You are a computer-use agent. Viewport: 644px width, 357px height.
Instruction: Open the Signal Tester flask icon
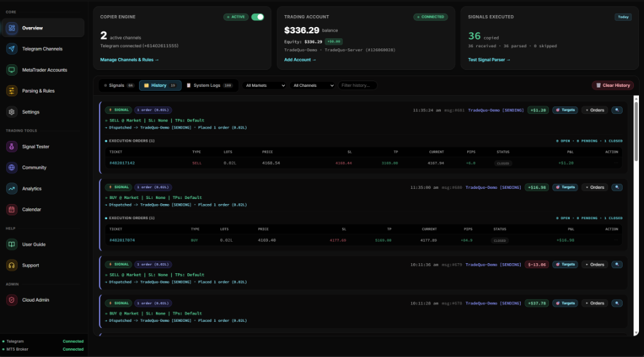coord(11,147)
